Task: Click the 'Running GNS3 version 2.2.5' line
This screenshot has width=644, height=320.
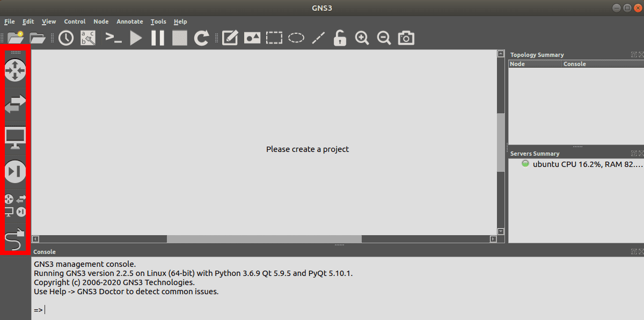Action: [193, 273]
